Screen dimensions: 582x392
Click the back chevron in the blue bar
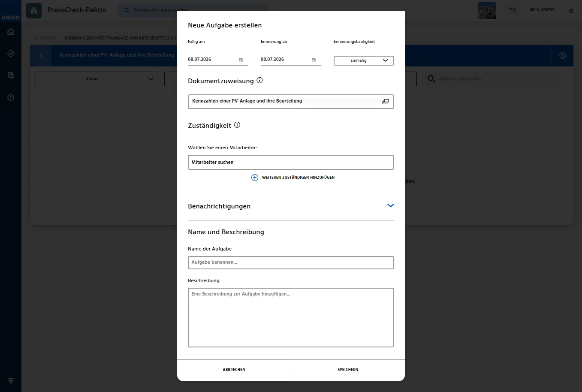(x=41, y=56)
